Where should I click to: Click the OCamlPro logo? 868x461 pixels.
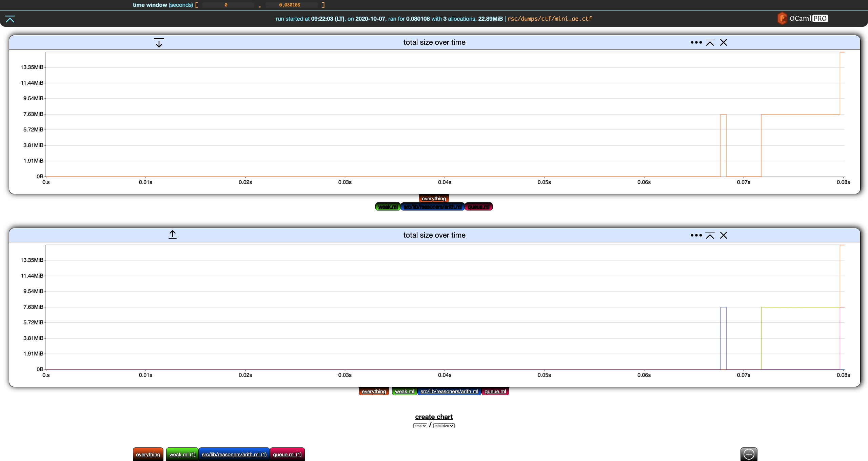[803, 18]
